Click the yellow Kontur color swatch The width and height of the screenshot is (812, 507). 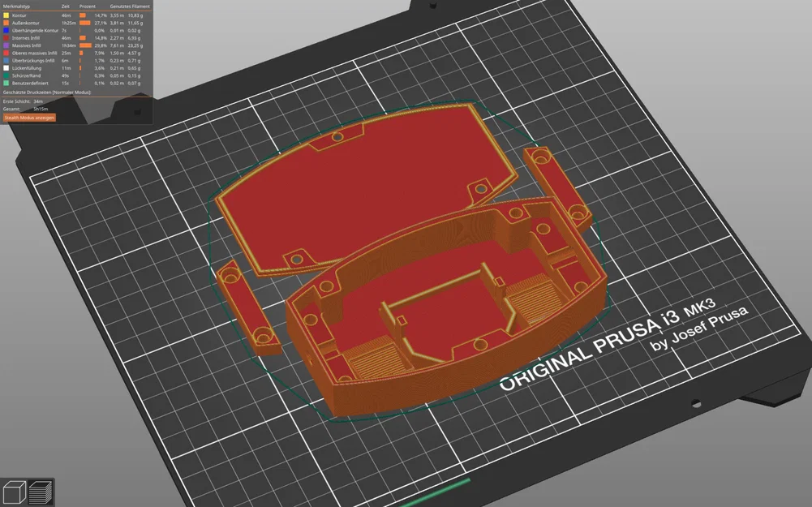click(x=6, y=15)
